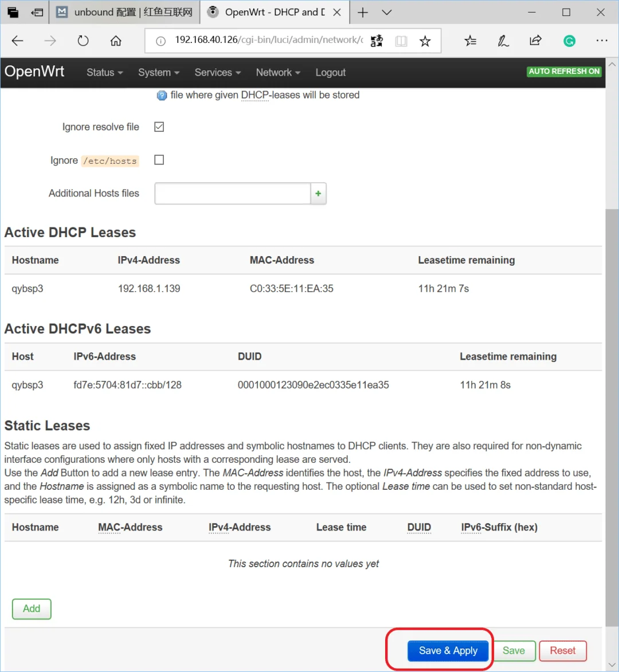Click the translate page icon
The width and height of the screenshot is (619, 672).
(377, 41)
